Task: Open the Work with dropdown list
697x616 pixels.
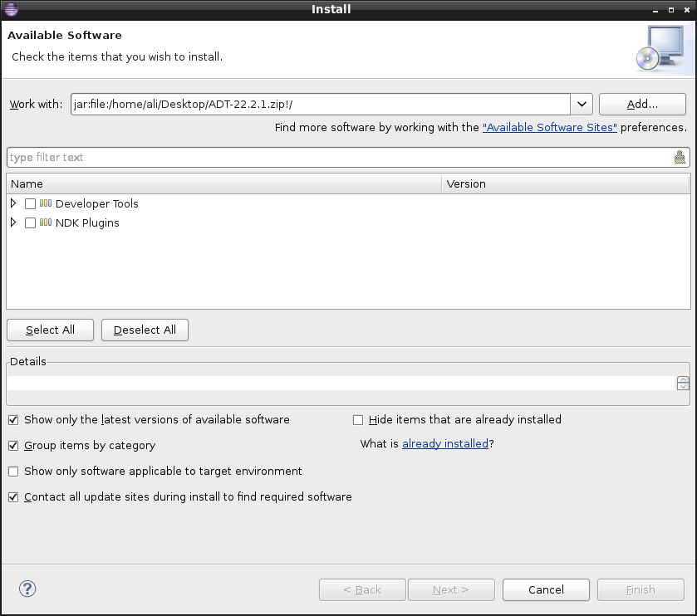Action: pyautogui.click(x=581, y=105)
